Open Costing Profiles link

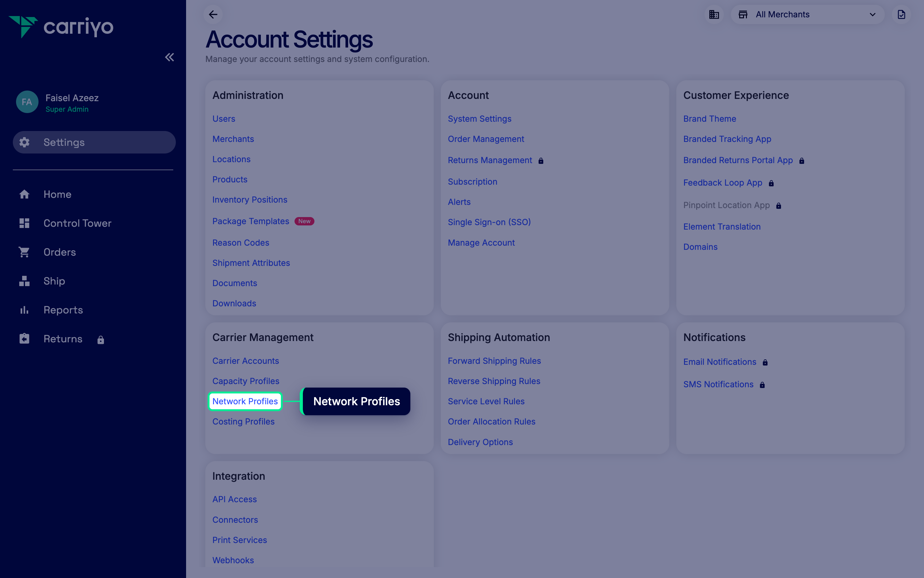click(x=243, y=421)
